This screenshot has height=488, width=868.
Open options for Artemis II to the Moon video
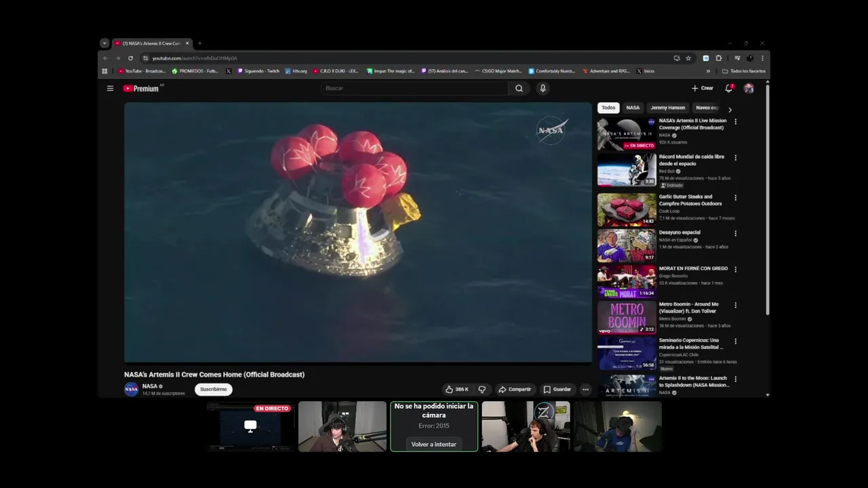coord(735,380)
